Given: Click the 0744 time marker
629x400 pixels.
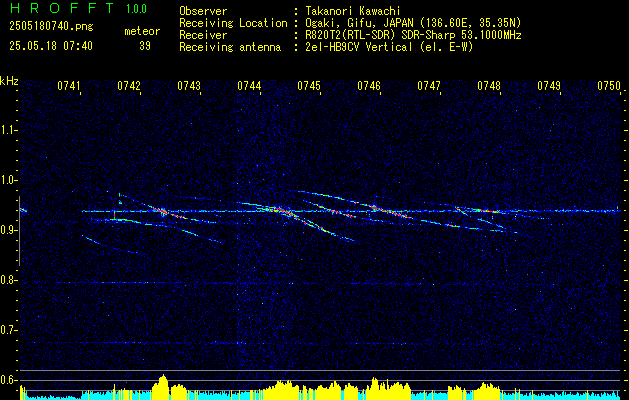Looking at the screenshot, I should point(249,86).
